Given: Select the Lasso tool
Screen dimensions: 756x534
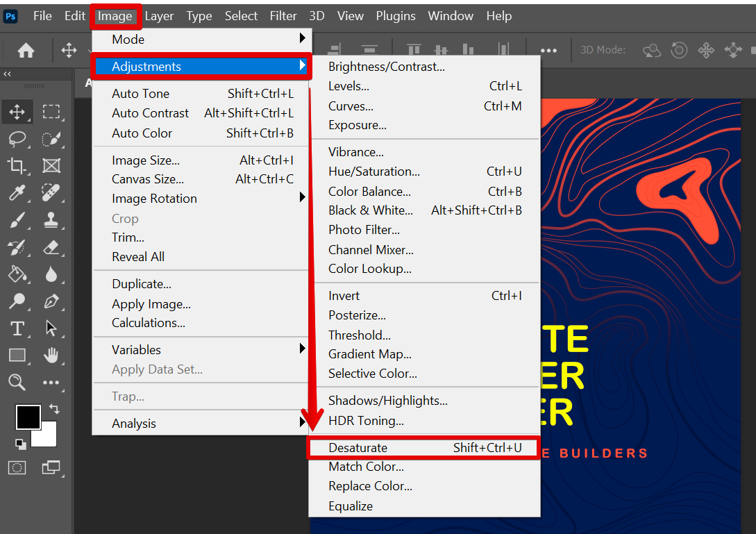Looking at the screenshot, I should point(17,139).
